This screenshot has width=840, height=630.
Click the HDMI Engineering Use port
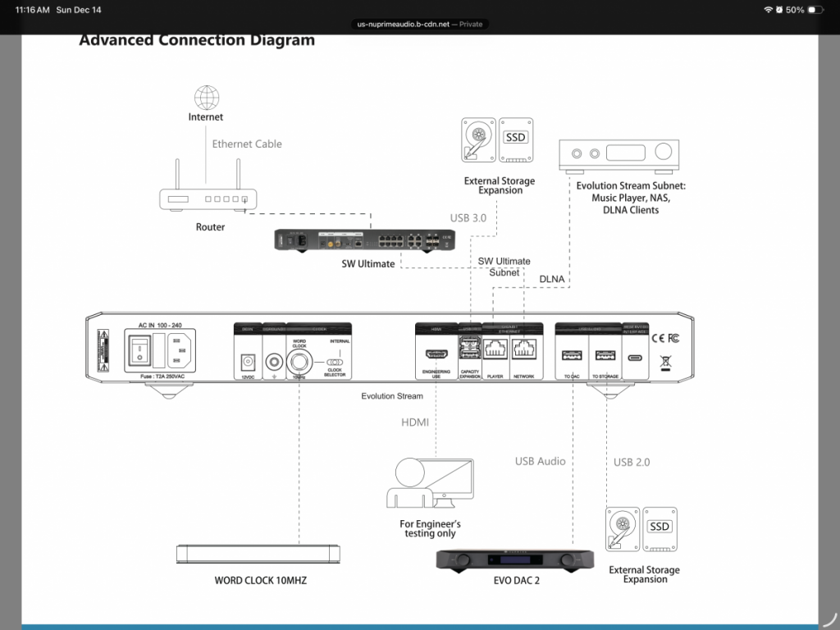[x=435, y=356]
